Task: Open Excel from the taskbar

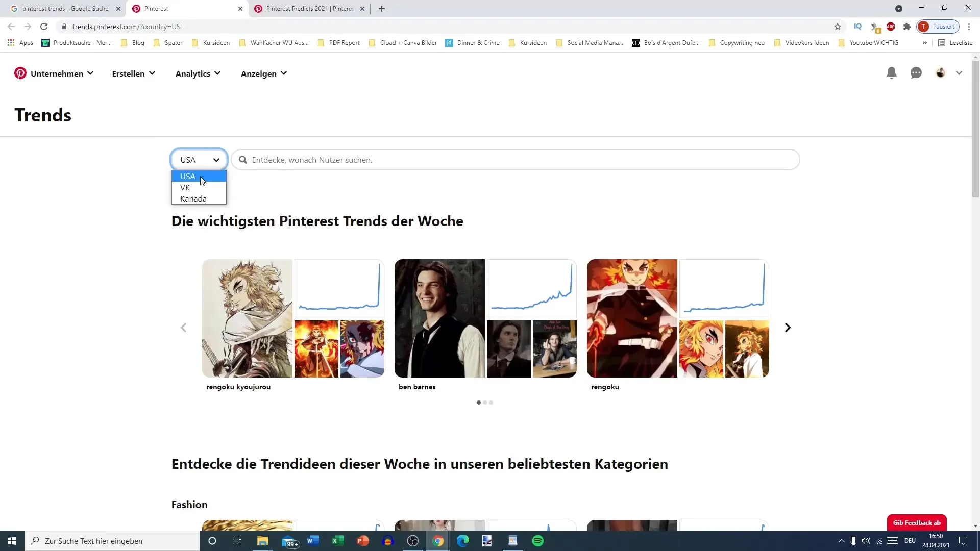Action: click(x=337, y=541)
